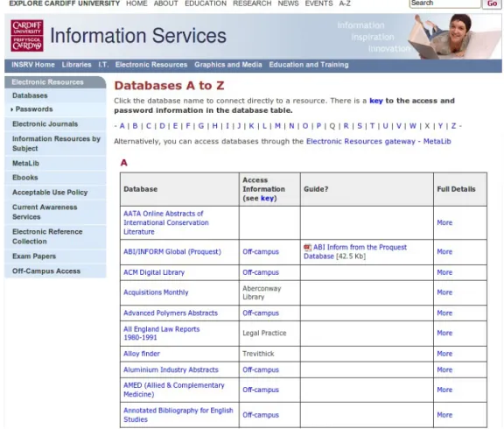Image resolution: width=504 pixels, height=429 pixels.
Task: Open MetaLib sidebar link
Action: [25, 163]
